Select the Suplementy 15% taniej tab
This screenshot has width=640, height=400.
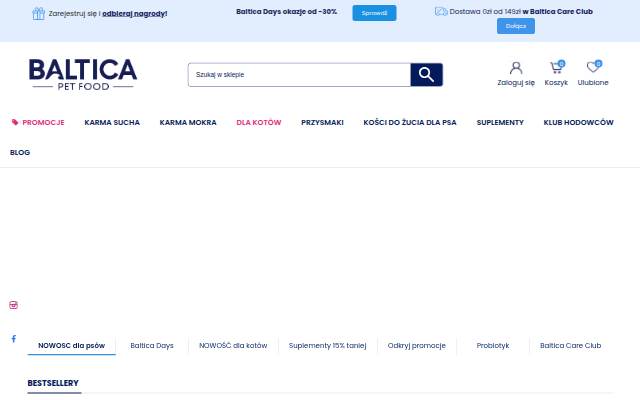327,346
